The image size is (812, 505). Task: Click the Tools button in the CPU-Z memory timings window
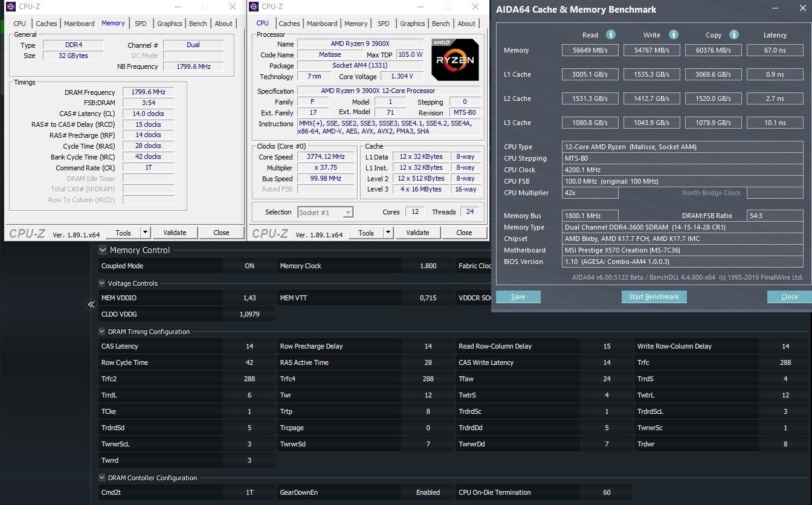pyautogui.click(x=123, y=233)
